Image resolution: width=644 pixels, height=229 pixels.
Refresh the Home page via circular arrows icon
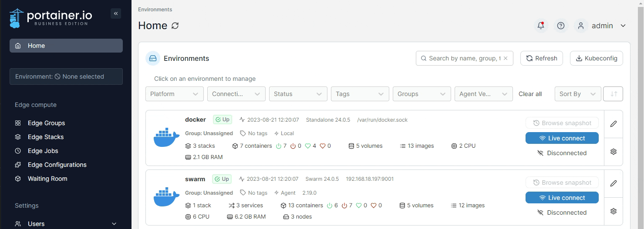click(x=175, y=26)
